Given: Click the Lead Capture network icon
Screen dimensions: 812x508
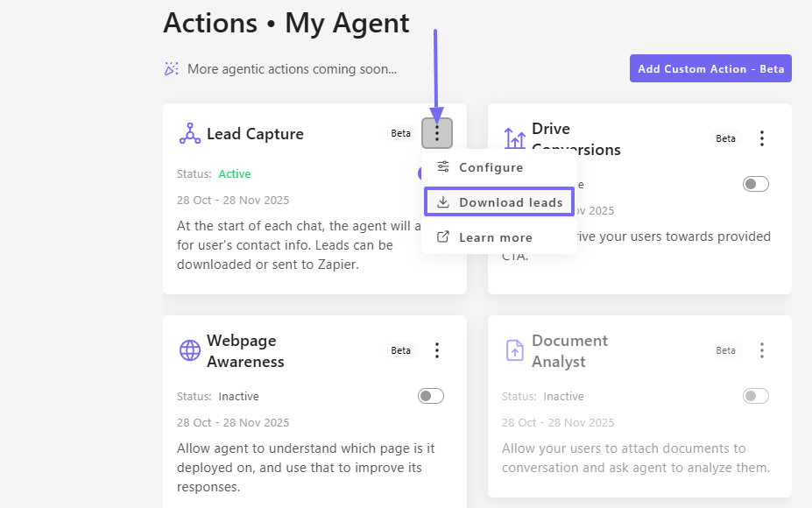Looking at the screenshot, I should click(x=189, y=133).
